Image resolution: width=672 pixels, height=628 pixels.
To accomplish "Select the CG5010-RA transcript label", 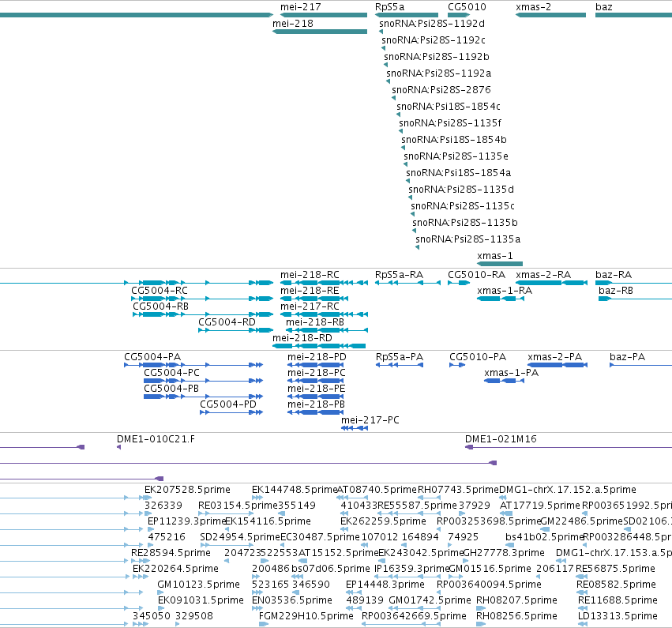I will pyautogui.click(x=477, y=275).
